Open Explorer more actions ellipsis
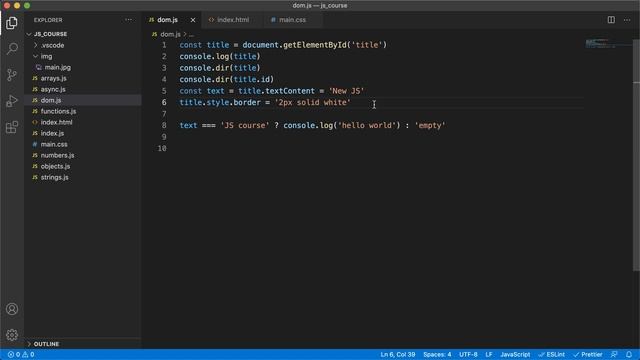The width and height of the screenshot is (640, 360). coord(129,20)
